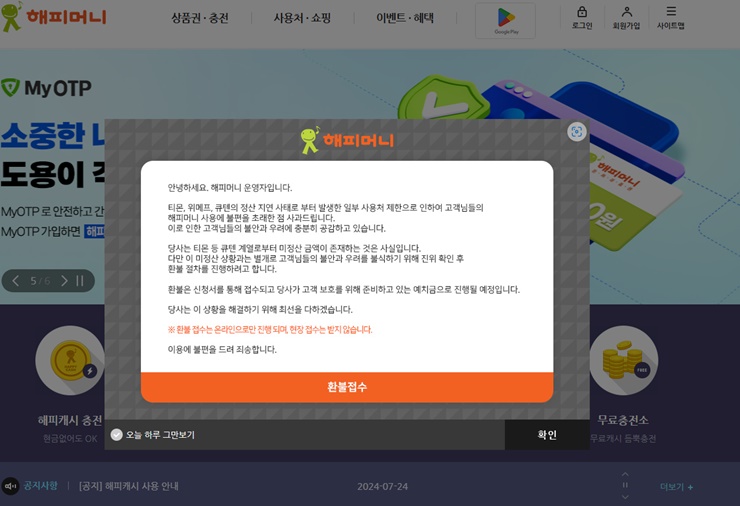740x506 pixels.
Task: Open the 이벤트·혜택 menu
Action: pyautogui.click(x=404, y=18)
